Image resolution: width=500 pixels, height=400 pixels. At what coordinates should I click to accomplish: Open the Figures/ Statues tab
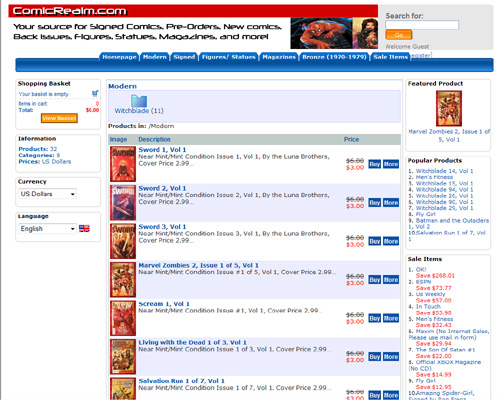point(229,57)
